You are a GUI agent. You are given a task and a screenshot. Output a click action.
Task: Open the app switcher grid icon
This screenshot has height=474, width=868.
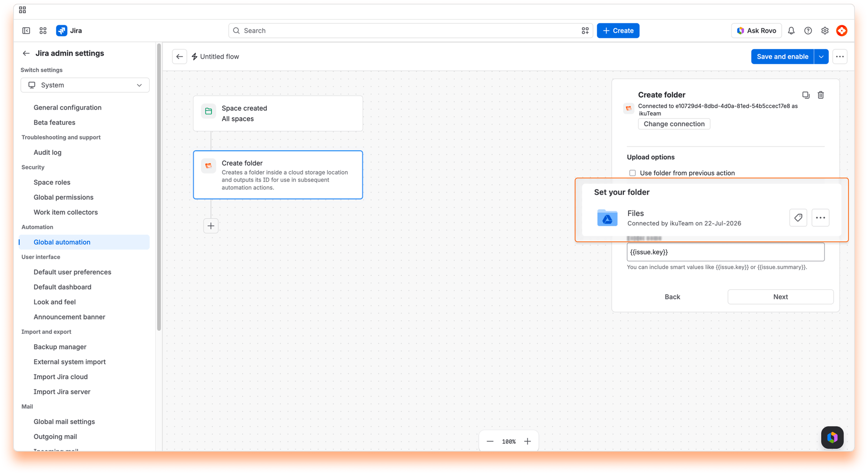tap(43, 30)
